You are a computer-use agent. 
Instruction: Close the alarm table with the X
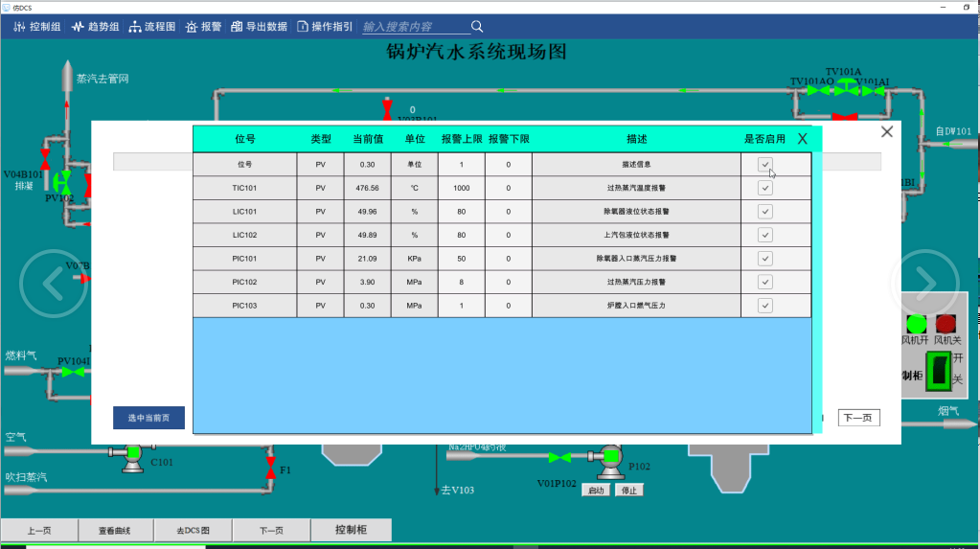click(803, 139)
